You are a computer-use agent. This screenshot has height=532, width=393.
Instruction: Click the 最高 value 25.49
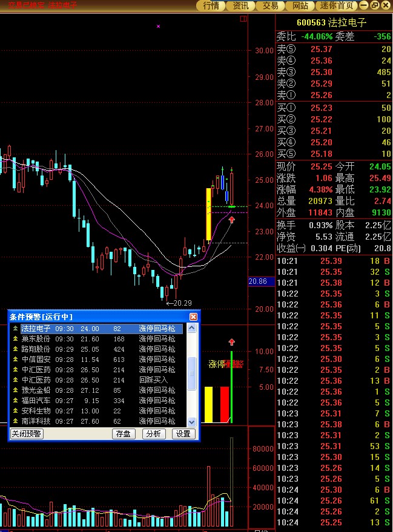(x=380, y=178)
